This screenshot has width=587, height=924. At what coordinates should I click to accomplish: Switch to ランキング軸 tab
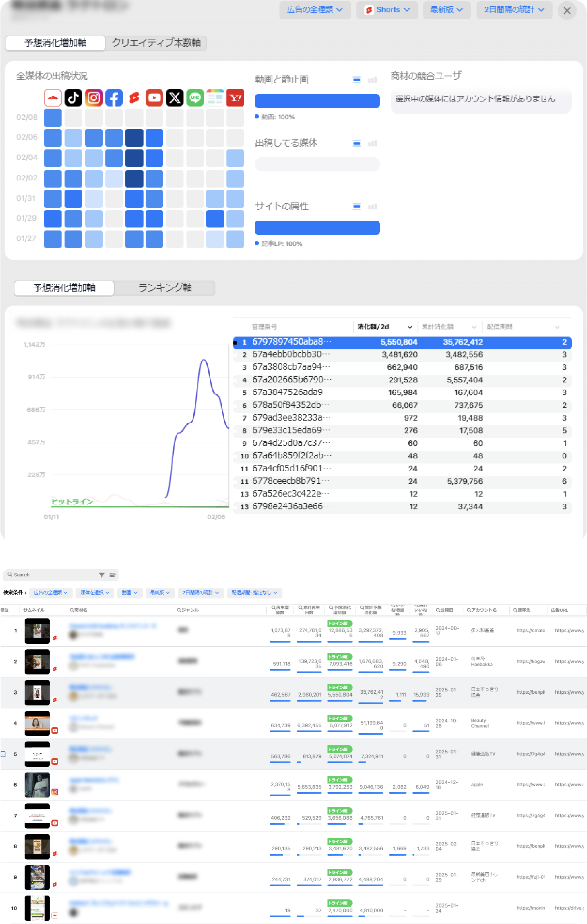click(165, 288)
